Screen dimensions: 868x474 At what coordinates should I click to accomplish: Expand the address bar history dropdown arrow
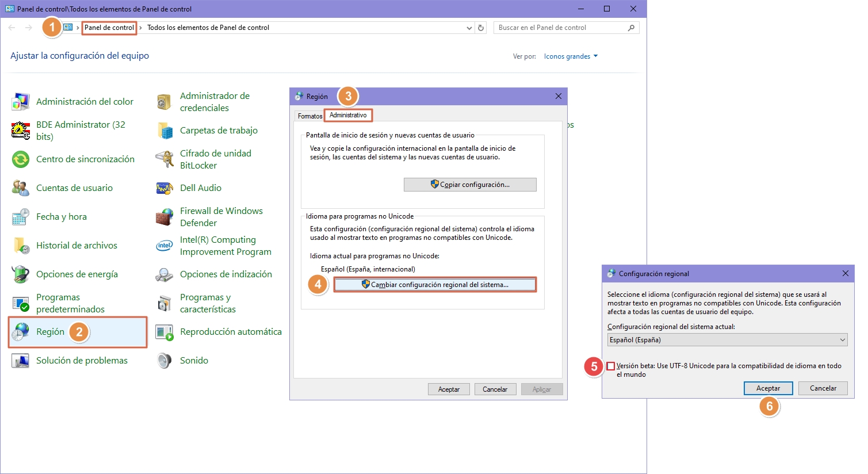(469, 28)
